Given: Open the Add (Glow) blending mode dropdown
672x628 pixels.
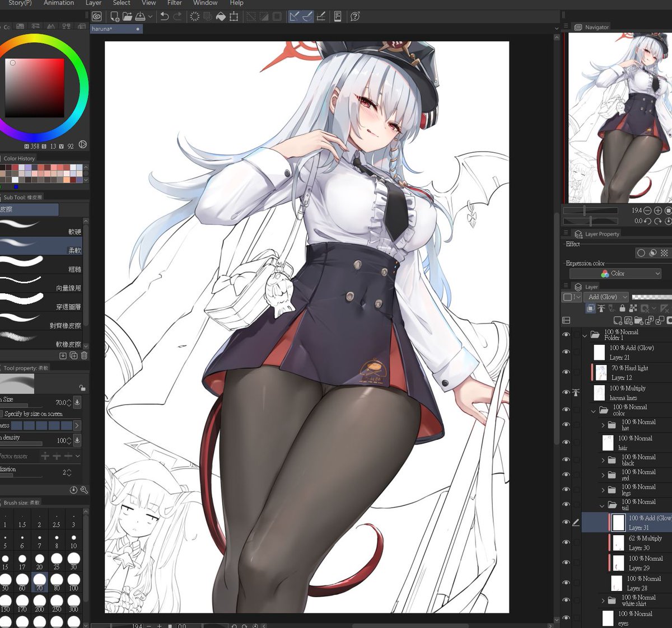Looking at the screenshot, I should [x=606, y=297].
